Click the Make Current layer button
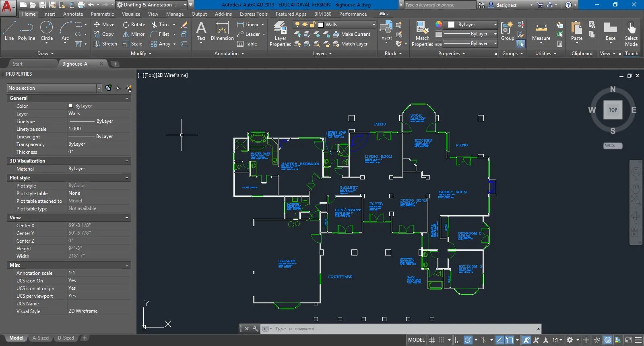 coord(351,34)
